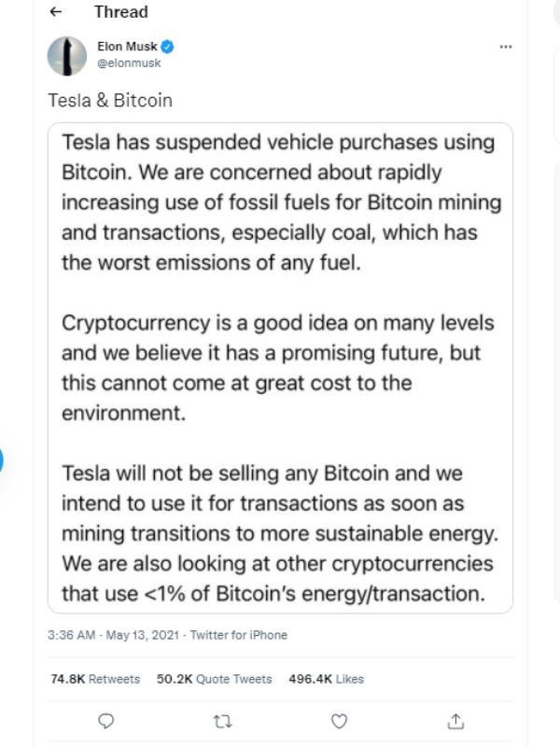
Task: Reply using the speech bubble icon
Action: coord(106,720)
